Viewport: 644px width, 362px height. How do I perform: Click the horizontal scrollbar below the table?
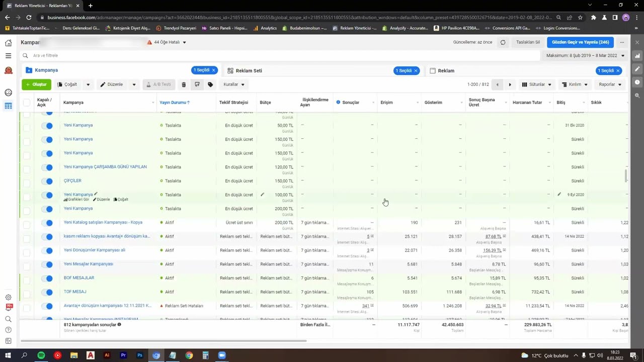coord(164,341)
